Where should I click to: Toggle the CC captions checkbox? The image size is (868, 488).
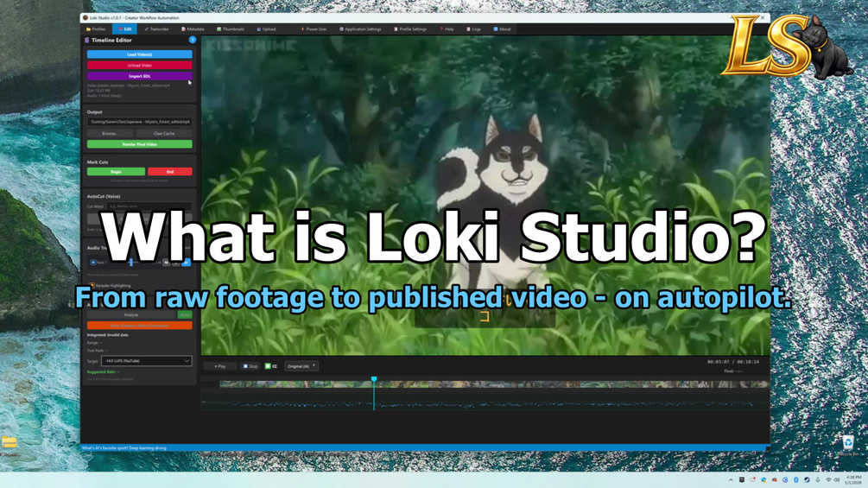coord(268,366)
